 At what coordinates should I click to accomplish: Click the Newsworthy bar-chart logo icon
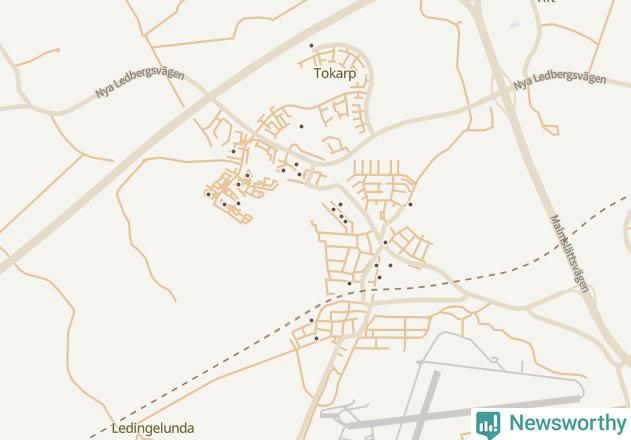(x=488, y=425)
